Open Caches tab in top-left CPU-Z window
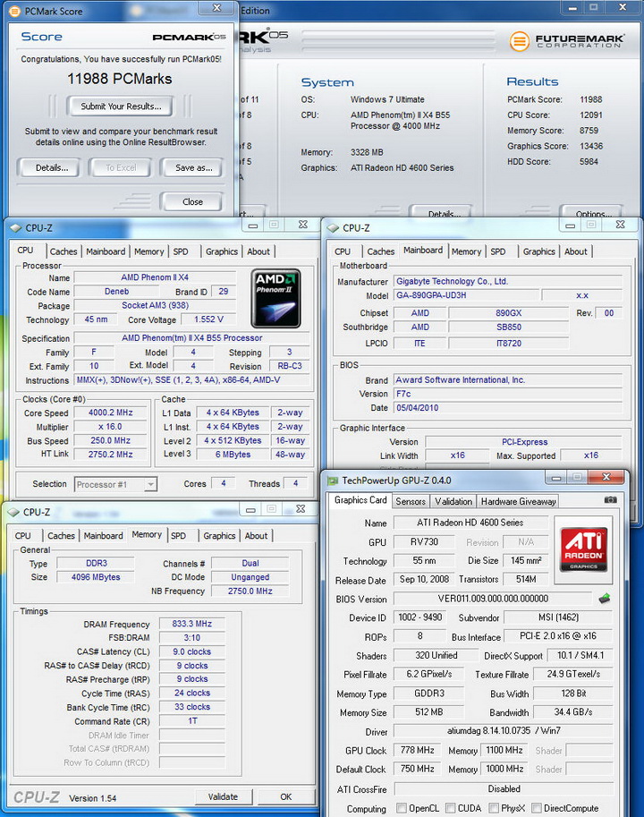 64,251
